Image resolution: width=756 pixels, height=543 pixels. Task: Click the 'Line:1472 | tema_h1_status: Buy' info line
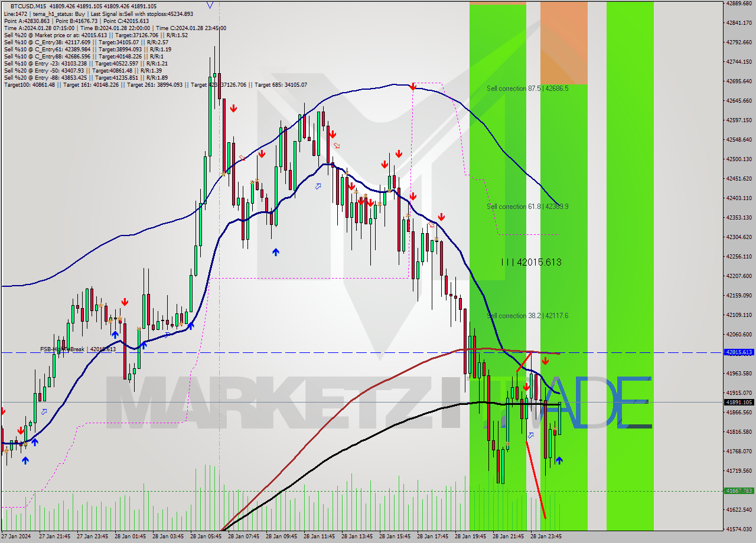point(98,14)
